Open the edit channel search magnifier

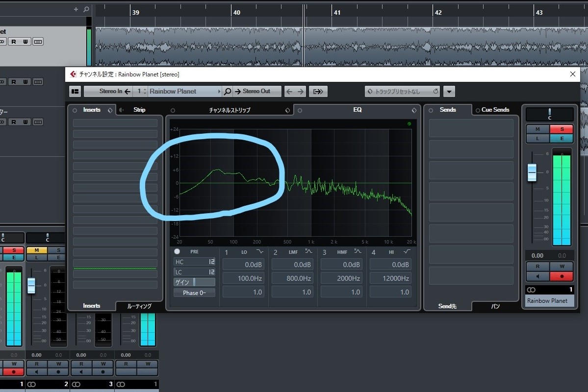227,92
